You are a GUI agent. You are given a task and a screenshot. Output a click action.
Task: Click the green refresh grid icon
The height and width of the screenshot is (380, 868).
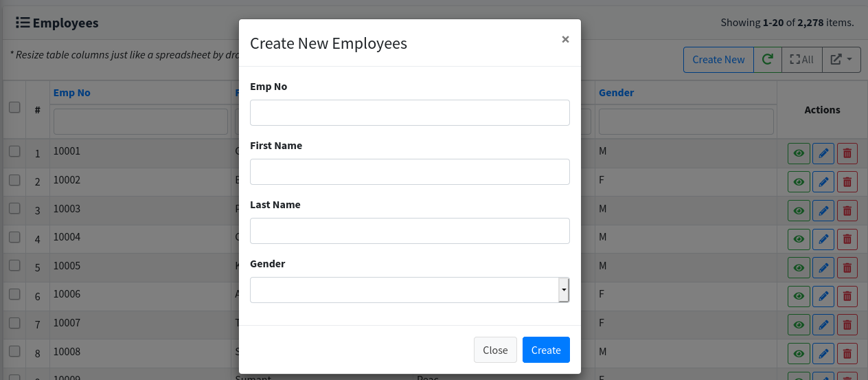[x=768, y=60]
